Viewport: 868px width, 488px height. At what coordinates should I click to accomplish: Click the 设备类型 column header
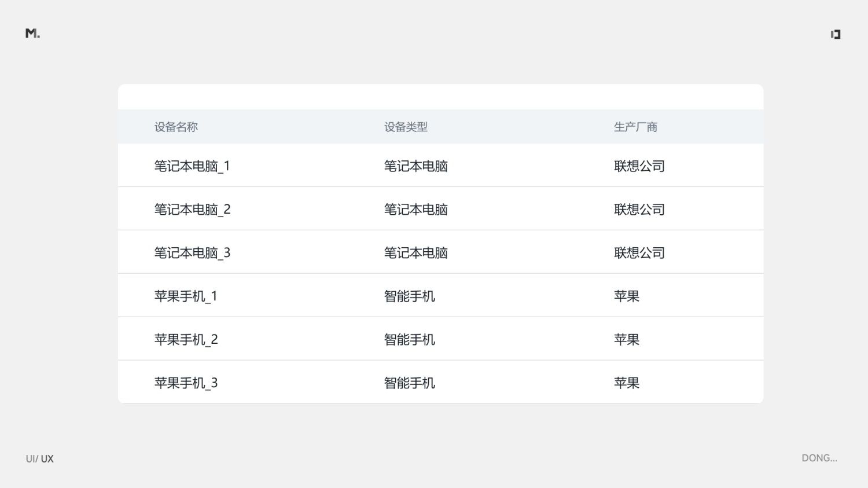pyautogui.click(x=406, y=127)
